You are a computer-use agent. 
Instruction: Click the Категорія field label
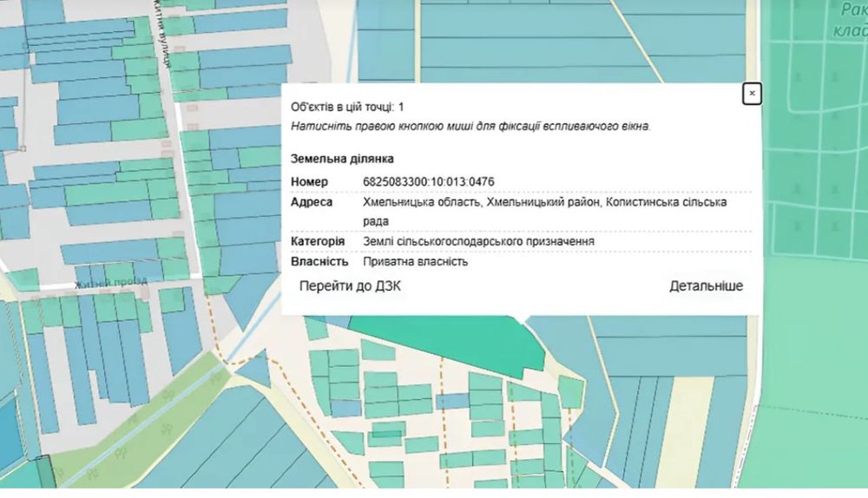(x=317, y=241)
